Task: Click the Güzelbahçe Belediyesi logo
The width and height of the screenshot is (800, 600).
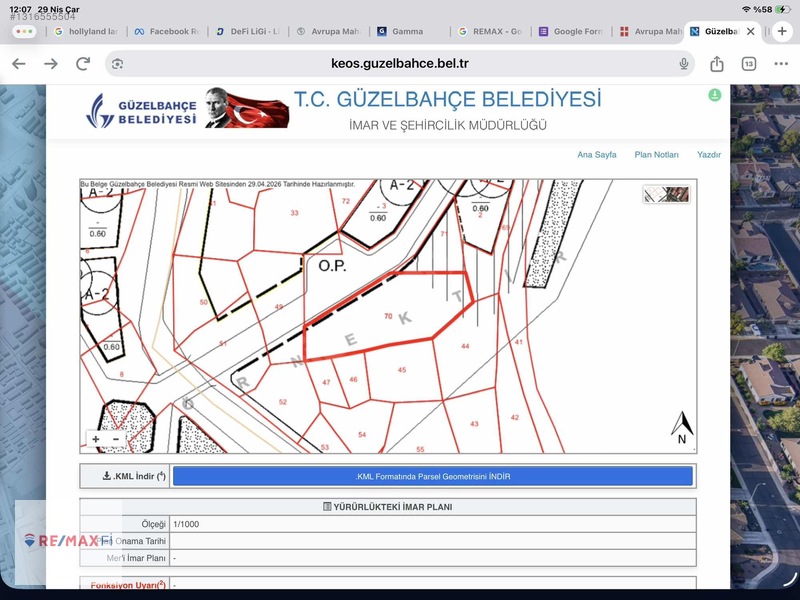Action: (x=141, y=111)
